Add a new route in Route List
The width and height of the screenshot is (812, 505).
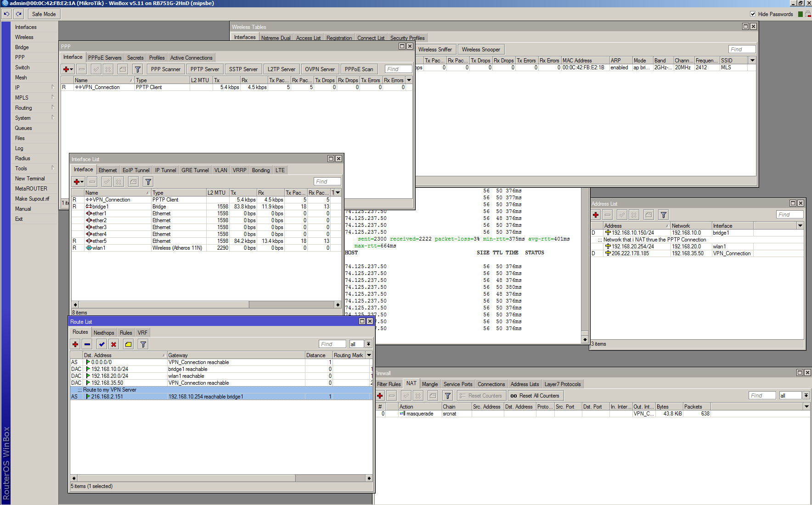pyautogui.click(x=75, y=344)
